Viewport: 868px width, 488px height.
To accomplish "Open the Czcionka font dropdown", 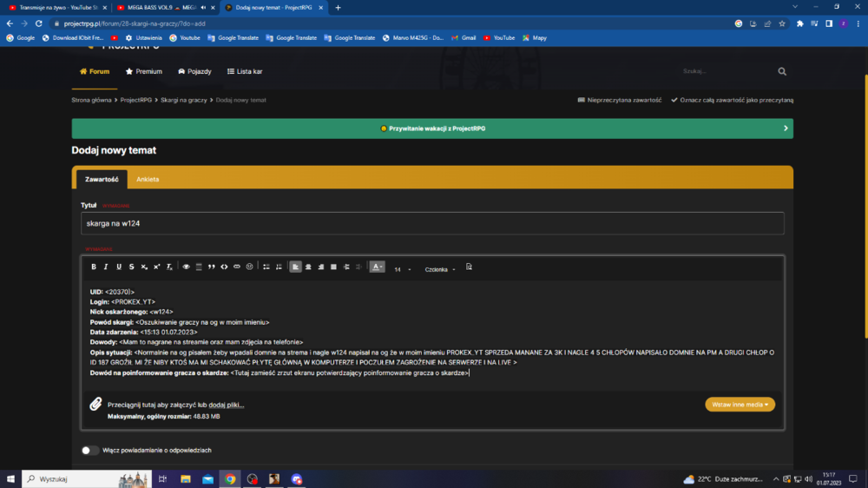I will (440, 269).
